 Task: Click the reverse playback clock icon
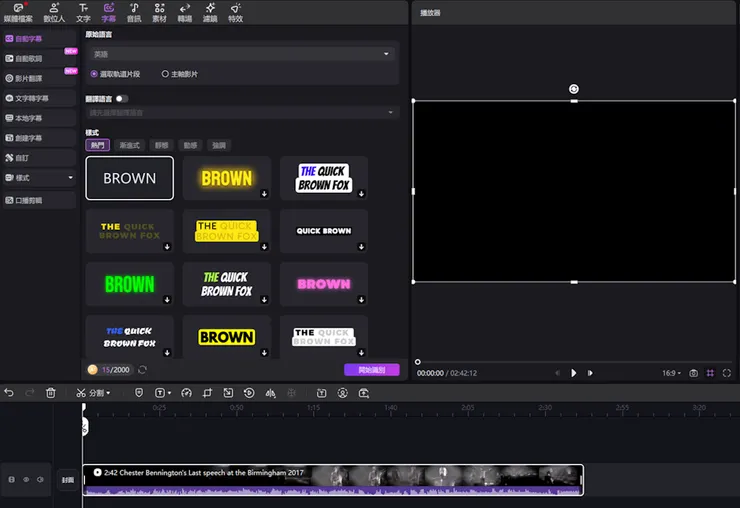point(249,393)
